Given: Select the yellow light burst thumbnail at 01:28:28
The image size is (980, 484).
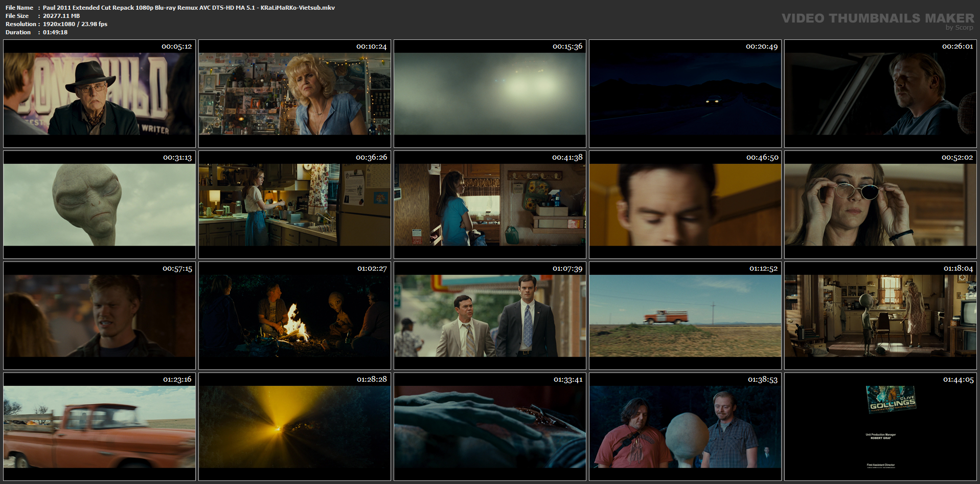Looking at the screenshot, I should [294, 427].
